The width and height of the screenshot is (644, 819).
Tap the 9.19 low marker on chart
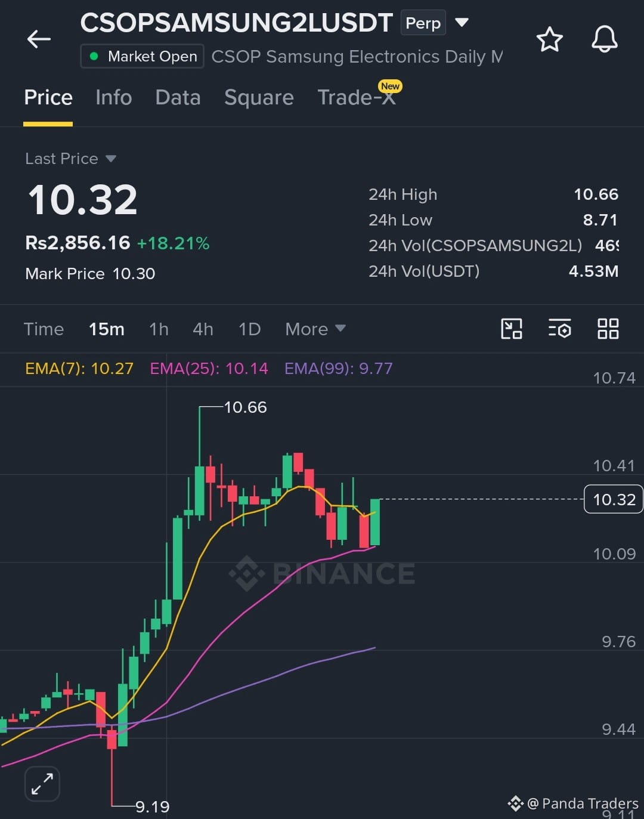153,806
